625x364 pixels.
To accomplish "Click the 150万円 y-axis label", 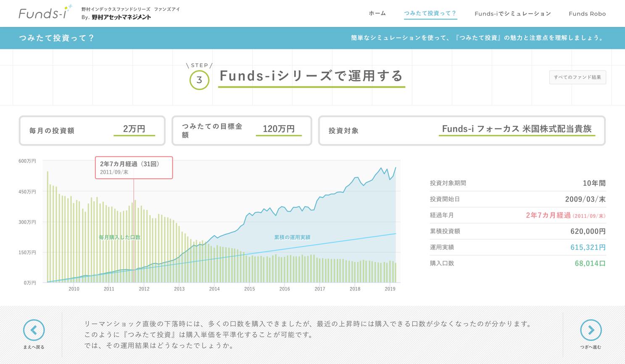I will pyautogui.click(x=27, y=252).
